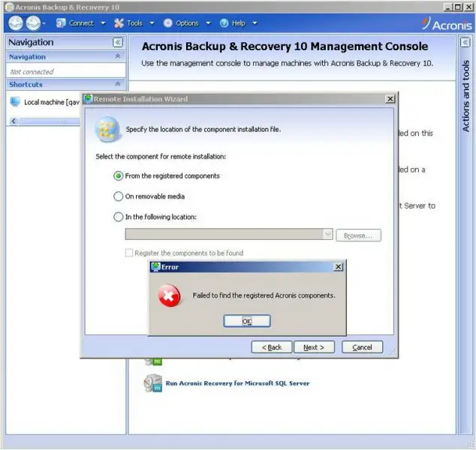Screen dimensions: 476x450
Task: Click the Recovery for SQL Server icon
Action: tap(153, 383)
